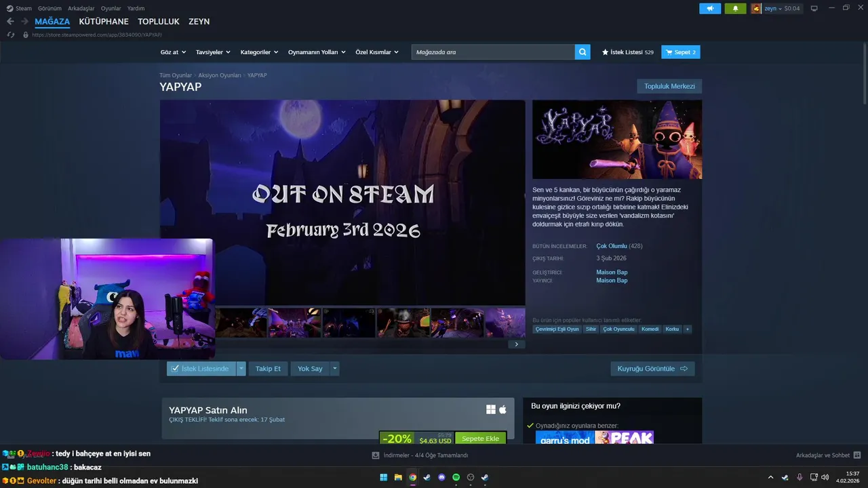Open İndirmeler downloads status icon
Screen dimensions: 868x488
(x=376, y=455)
